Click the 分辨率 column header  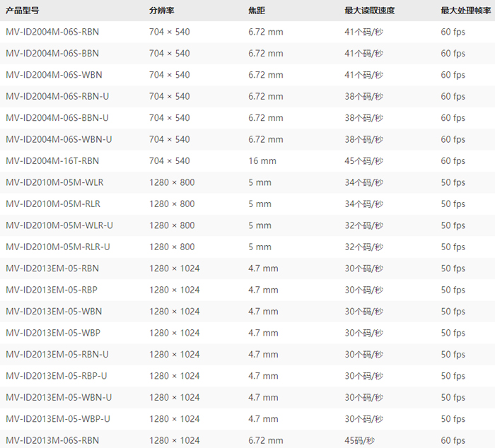point(161,11)
